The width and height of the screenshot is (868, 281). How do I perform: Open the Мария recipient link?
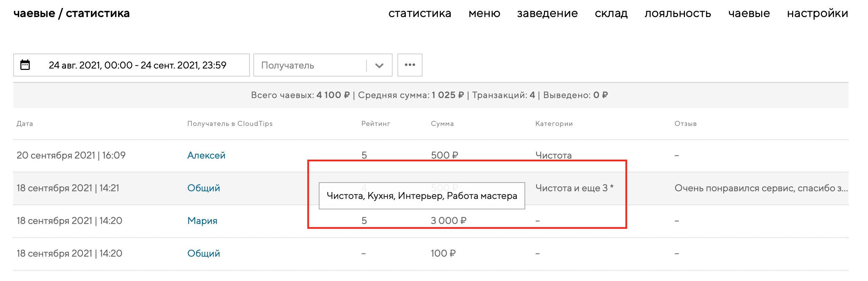202,221
